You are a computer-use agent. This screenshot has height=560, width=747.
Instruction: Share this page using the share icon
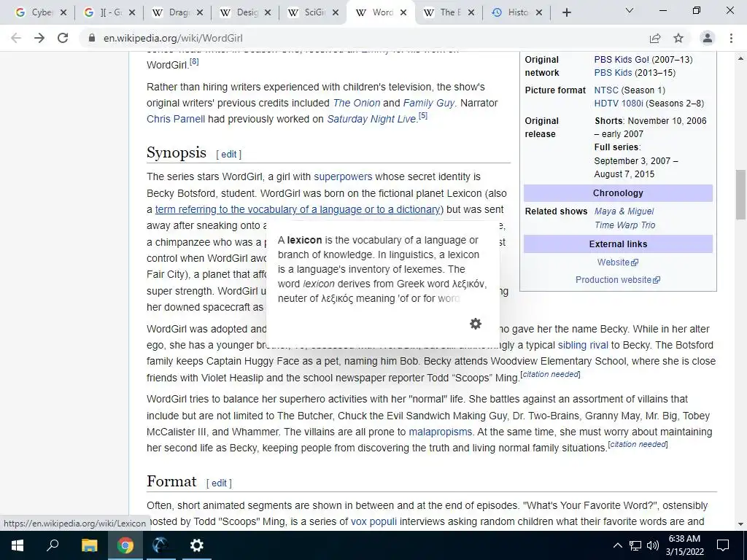coord(655,38)
